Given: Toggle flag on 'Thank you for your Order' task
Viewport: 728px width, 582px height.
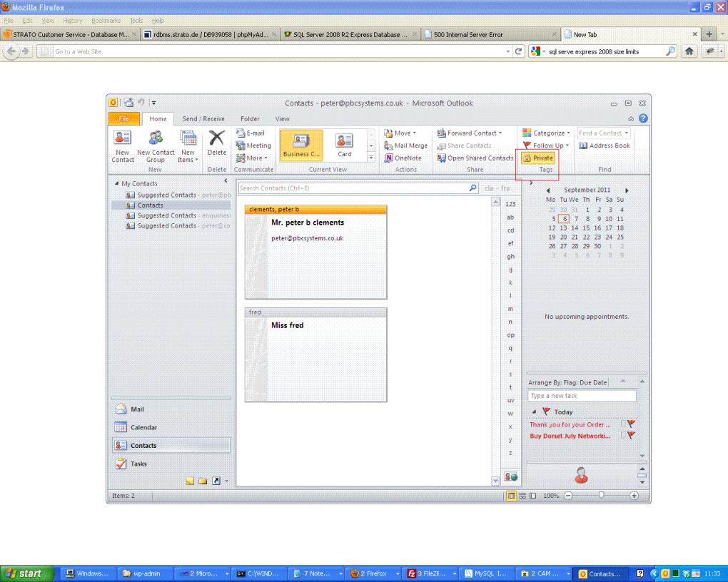Looking at the screenshot, I should pyautogui.click(x=631, y=424).
